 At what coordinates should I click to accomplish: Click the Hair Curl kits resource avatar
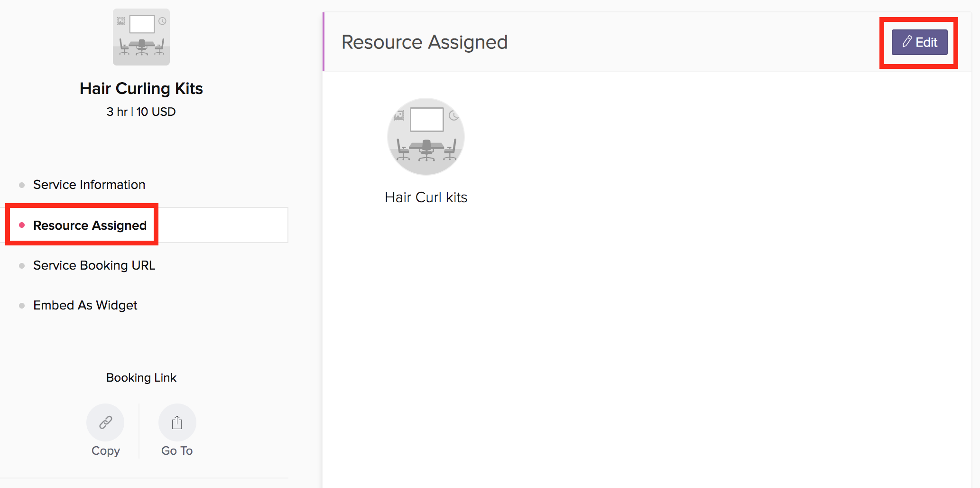[x=426, y=137]
